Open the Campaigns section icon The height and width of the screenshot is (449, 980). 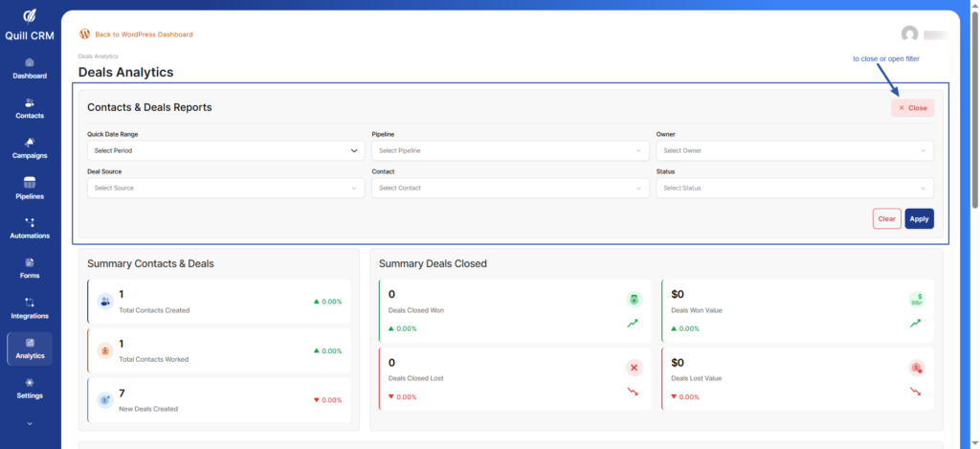coord(30,143)
